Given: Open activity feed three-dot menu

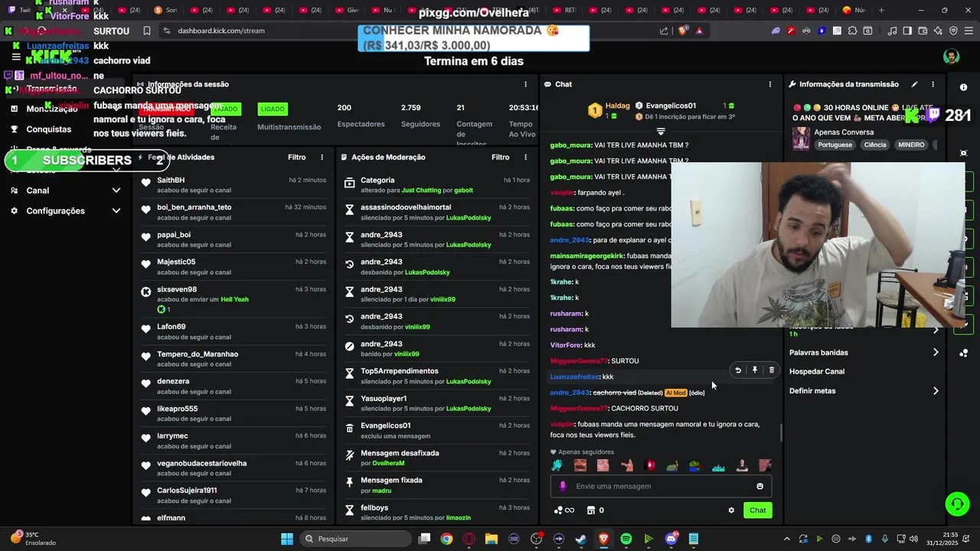Looking at the screenshot, I should tap(322, 157).
